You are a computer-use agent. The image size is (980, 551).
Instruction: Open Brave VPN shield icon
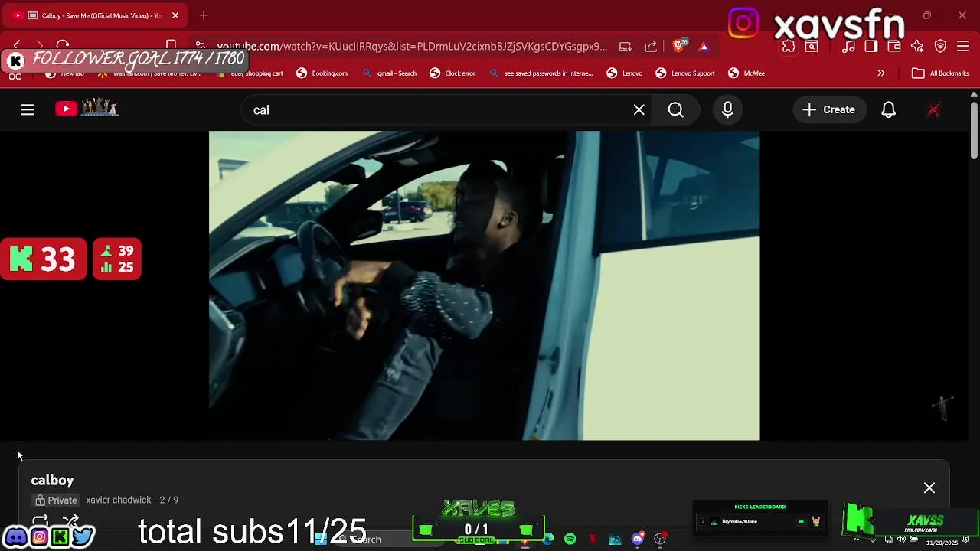click(941, 46)
